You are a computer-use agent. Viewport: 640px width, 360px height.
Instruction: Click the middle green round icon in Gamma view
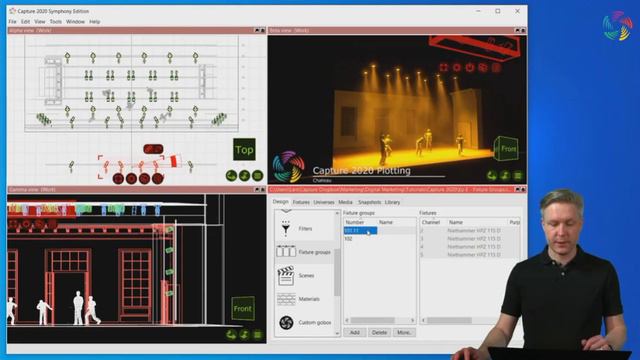click(x=244, y=335)
